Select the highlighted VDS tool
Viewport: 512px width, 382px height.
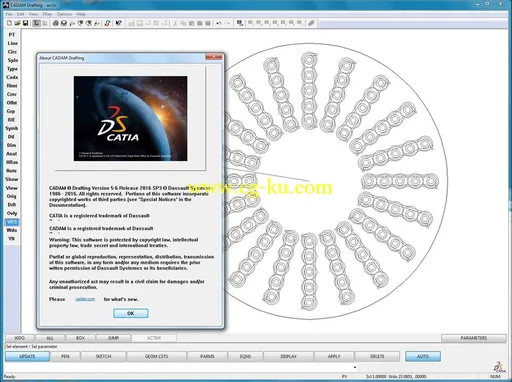tap(12, 222)
